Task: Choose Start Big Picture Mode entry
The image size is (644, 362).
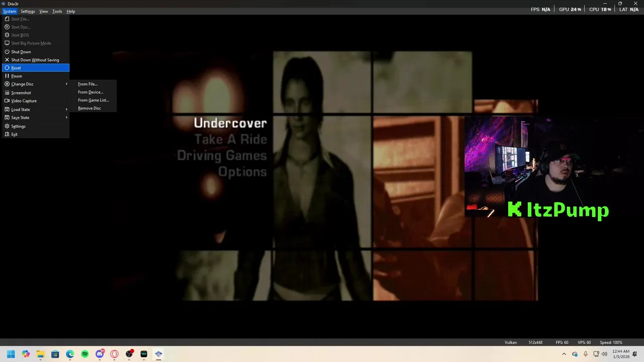Action: 35,43
